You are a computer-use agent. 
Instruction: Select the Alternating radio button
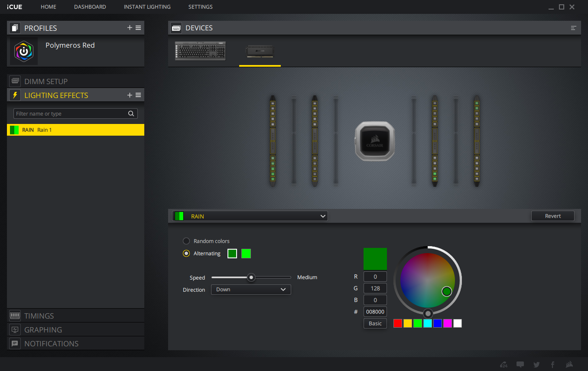[186, 254]
